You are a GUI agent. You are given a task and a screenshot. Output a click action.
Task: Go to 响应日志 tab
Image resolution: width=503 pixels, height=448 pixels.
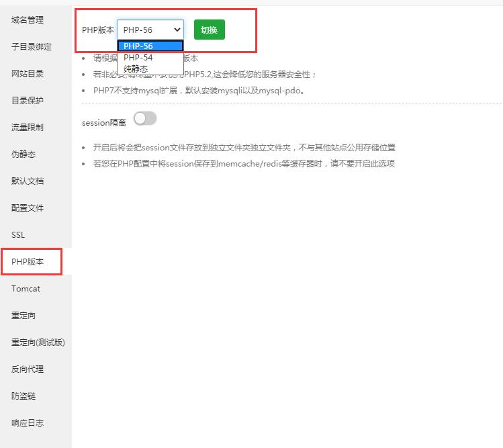pyautogui.click(x=28, y=423)
